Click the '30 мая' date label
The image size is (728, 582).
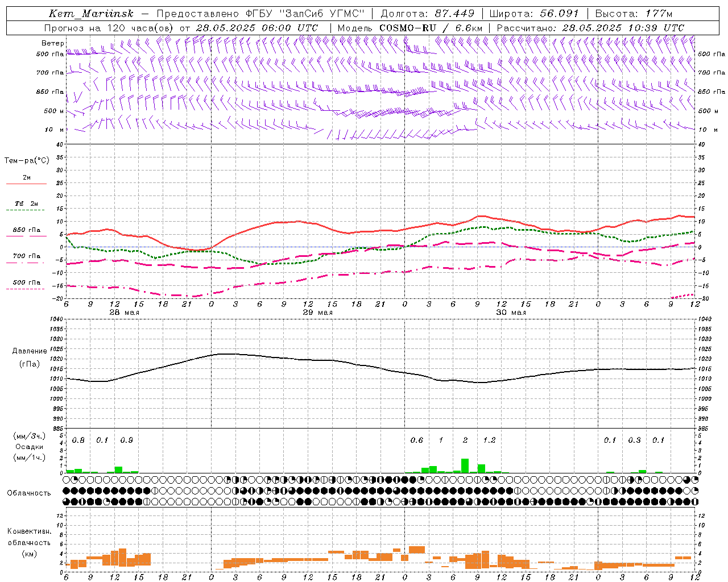511,313
